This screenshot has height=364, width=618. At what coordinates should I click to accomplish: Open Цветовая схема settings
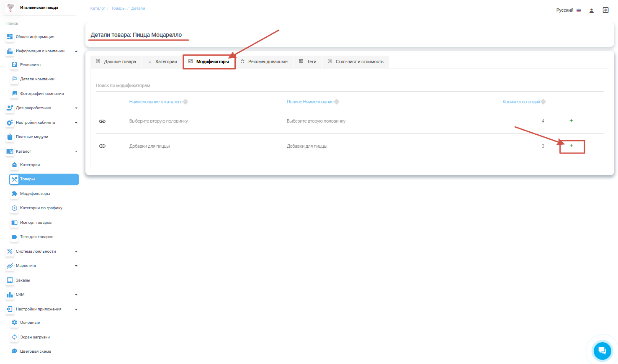(35, 351)
